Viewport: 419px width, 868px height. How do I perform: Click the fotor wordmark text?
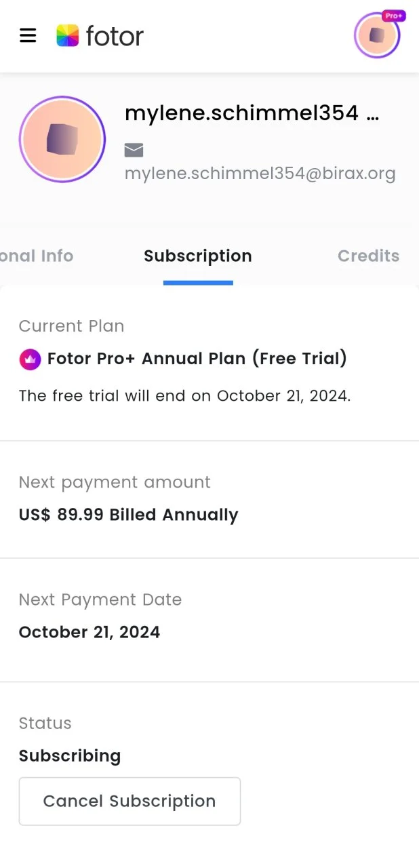click(115, 36)
